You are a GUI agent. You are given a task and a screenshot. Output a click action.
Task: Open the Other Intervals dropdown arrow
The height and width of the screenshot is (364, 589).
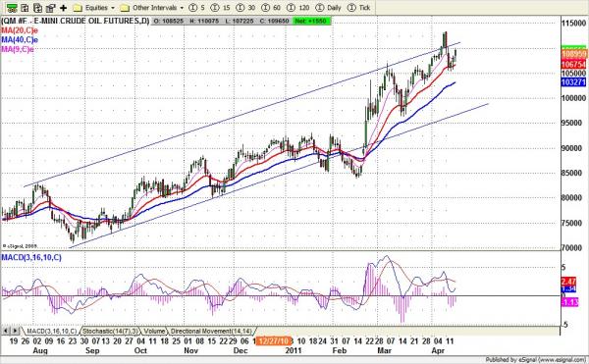(x=182, y=8)
